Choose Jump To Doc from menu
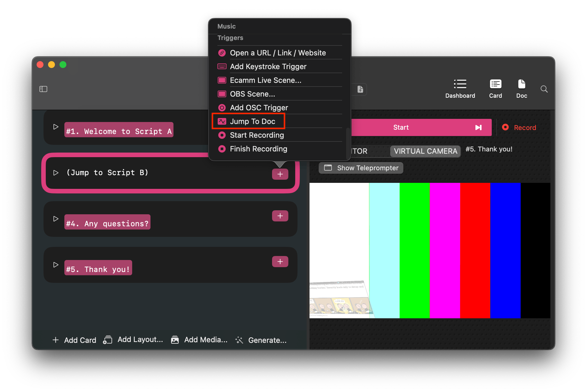 pos(252,121)
